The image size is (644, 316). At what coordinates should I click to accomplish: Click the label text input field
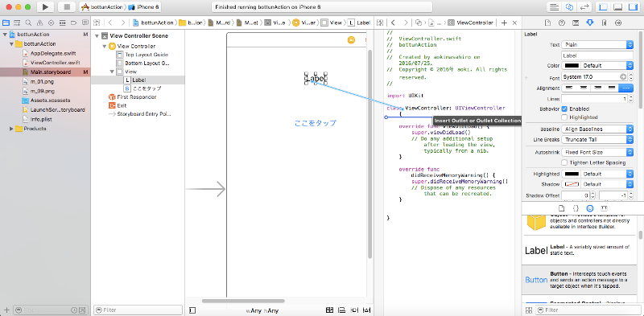click(597, 55)
